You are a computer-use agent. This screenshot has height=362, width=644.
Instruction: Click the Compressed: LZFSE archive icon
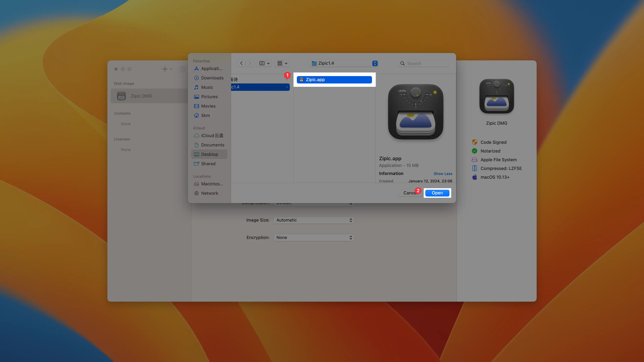pyautogui.click(x=474, y=168)
